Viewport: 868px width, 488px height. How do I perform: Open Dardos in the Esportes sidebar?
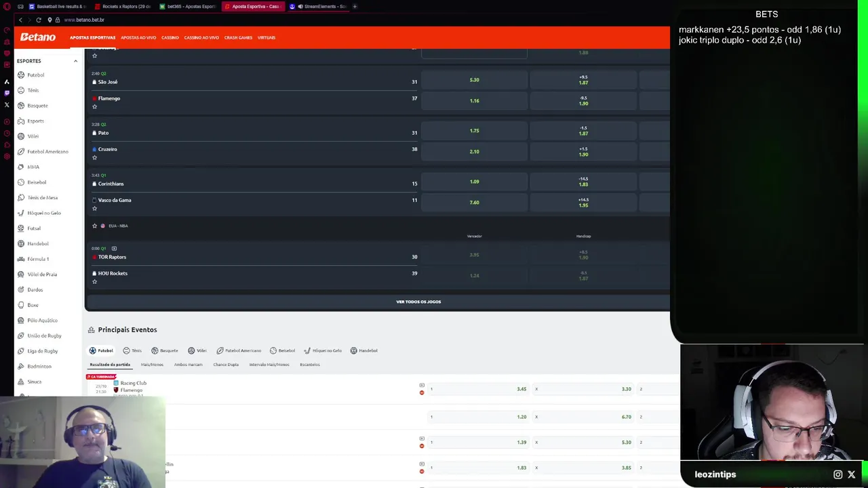[x=35, y=289]
